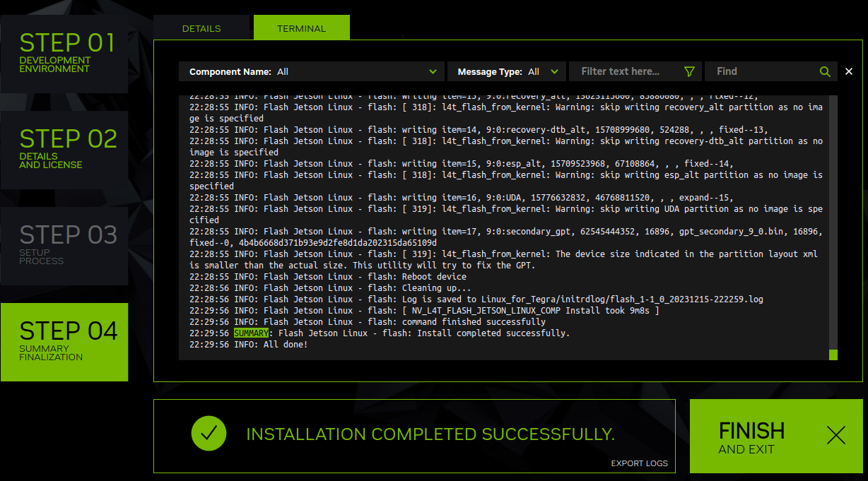
Task: Click the X icon on Finish and Exit
Action: (836, 435)
